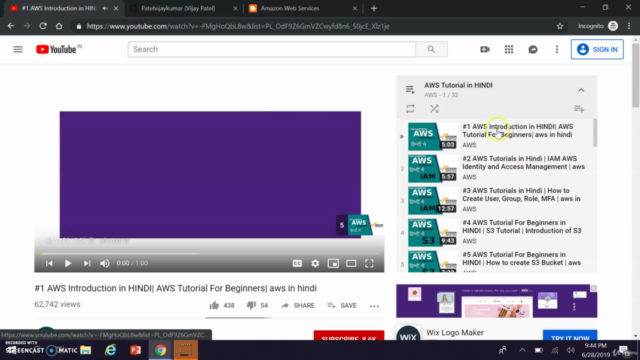640x360 pixels.
Task: Click the video progress bar
Action: click(209, 253)
